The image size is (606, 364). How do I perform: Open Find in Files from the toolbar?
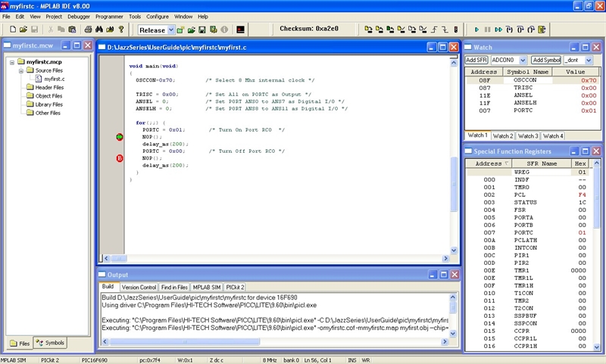[110, 30]
